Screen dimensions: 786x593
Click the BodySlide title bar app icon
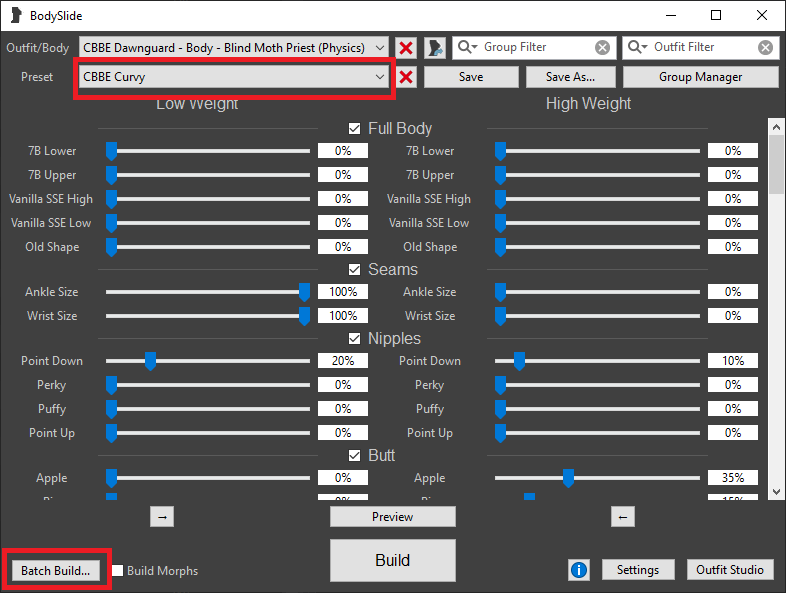[x=16, y=16]
